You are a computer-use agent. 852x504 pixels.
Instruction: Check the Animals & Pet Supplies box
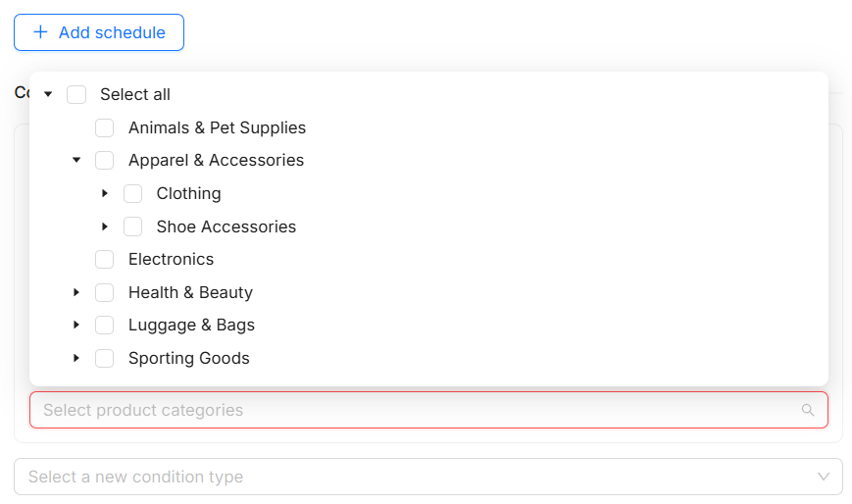coord(105,127)
